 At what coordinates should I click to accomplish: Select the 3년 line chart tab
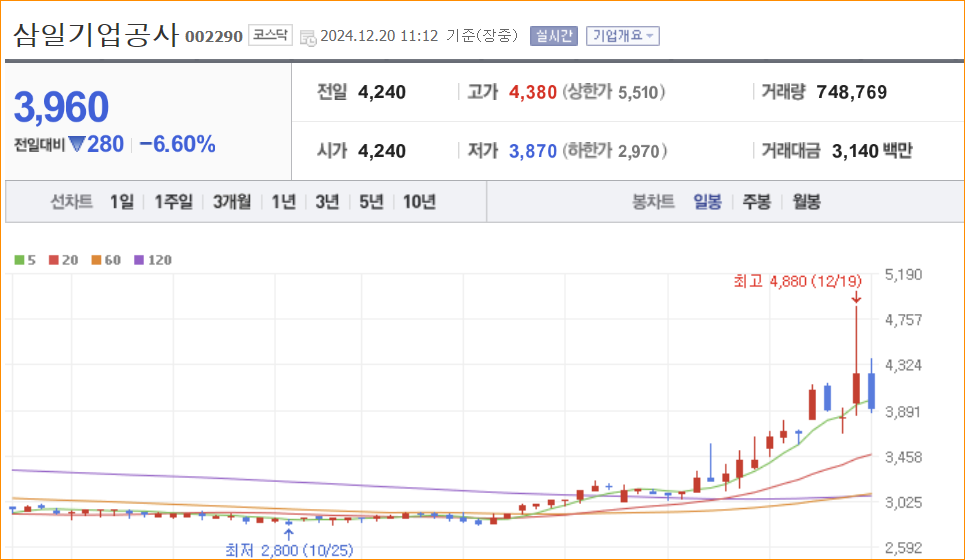(x=327, y=201)
